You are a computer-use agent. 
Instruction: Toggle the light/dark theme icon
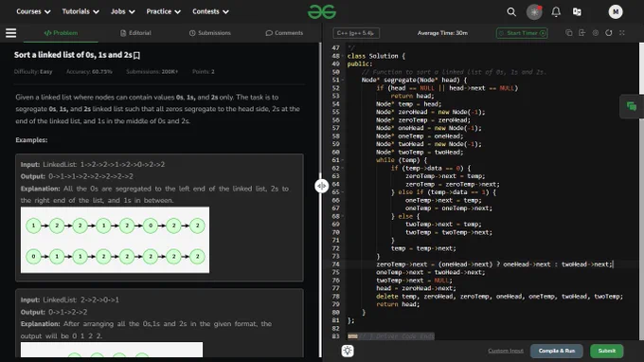coord(534,12)
